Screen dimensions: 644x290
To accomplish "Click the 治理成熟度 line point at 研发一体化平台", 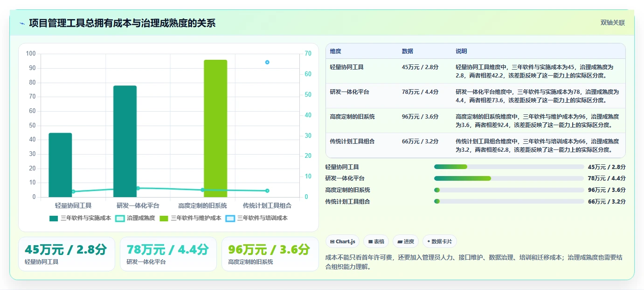I will tap(138, 188).
